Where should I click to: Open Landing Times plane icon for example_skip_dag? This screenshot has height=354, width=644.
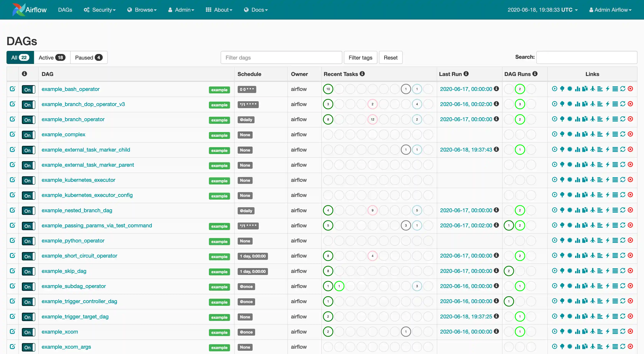click(x=592, y=271)
